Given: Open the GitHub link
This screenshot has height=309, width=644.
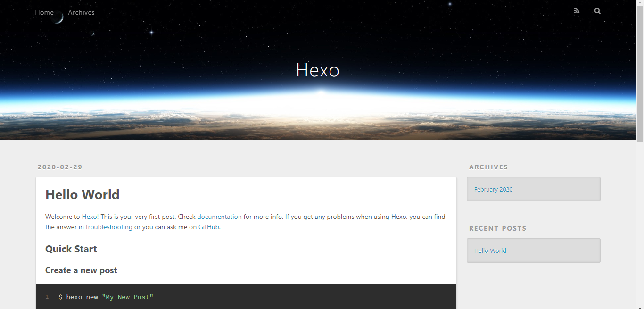Looking at the screenshot, I should click(208, 227).
